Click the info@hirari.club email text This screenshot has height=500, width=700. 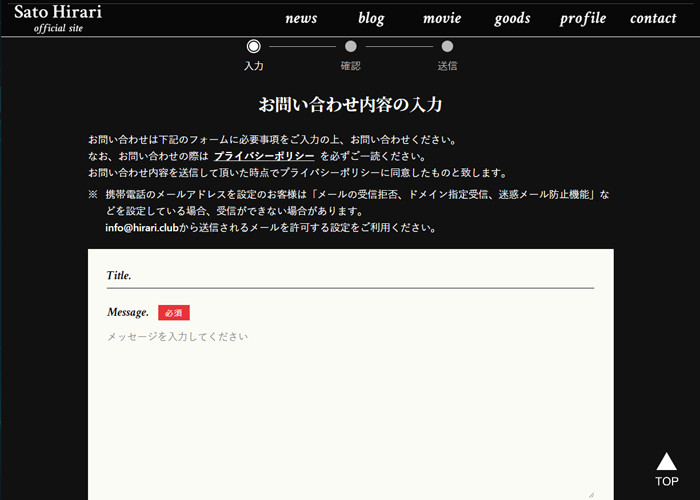142,228
